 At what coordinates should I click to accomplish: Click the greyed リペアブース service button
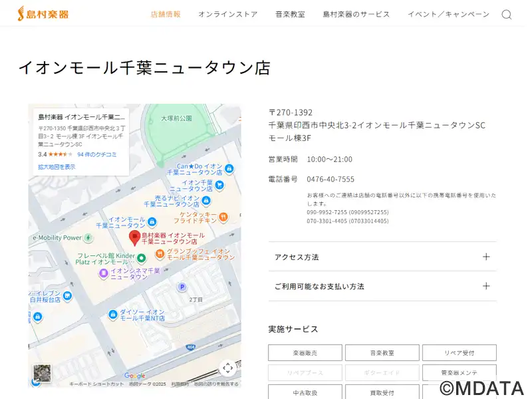(x=305, y=372)
